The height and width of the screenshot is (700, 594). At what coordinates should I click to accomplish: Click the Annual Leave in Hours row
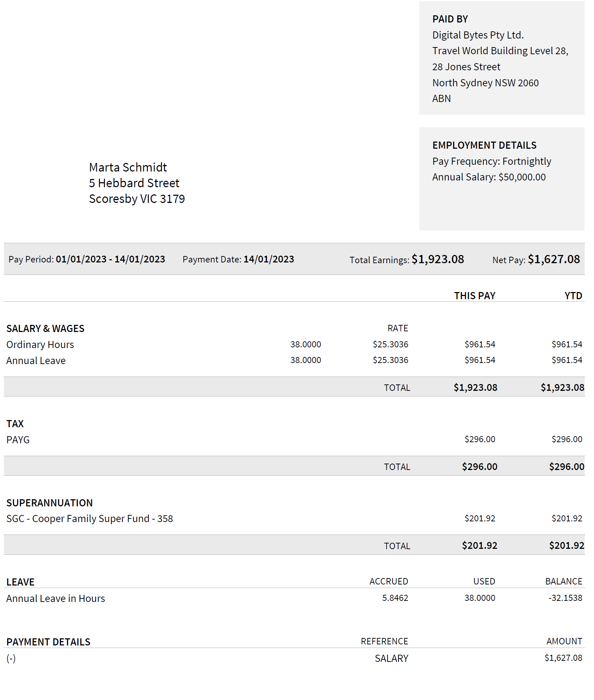[56, 599]
